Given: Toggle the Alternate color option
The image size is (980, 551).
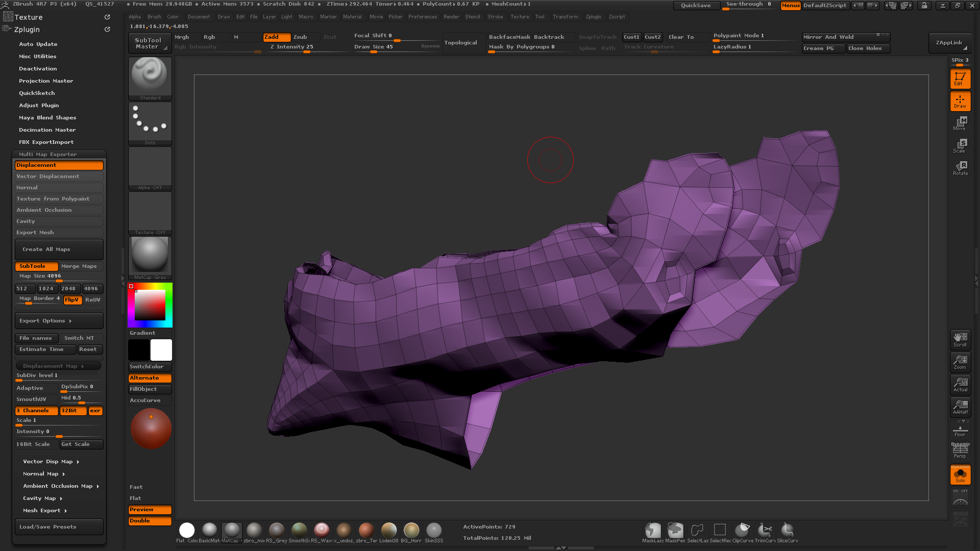Looking at the screenshot, I should coord(150,378).
